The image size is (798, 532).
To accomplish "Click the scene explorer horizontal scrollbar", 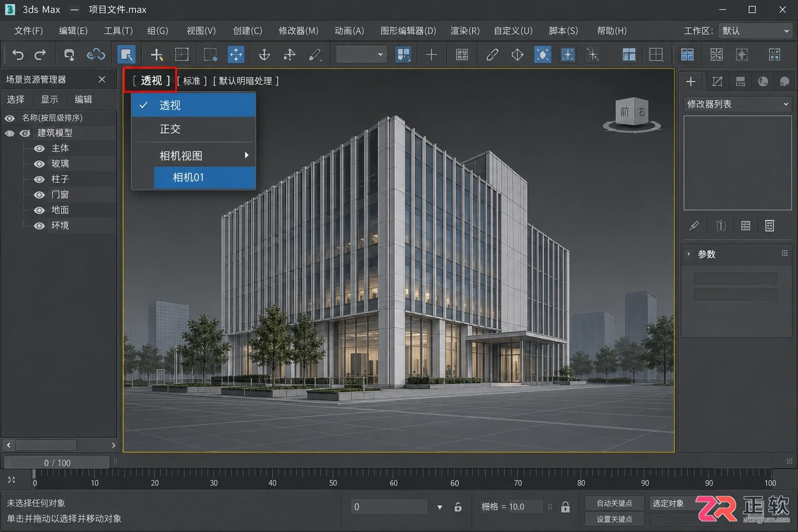I will [x=46, y=445].
